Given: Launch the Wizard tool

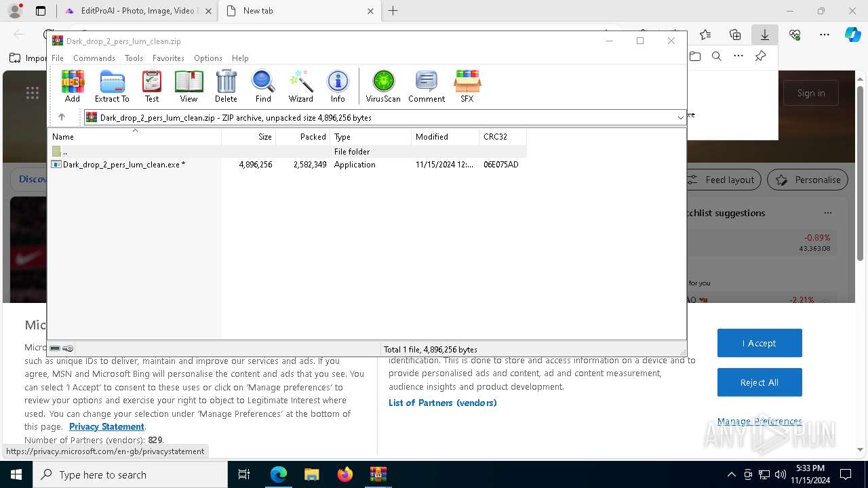Looking at the screenshot, I should coord(300,86).
